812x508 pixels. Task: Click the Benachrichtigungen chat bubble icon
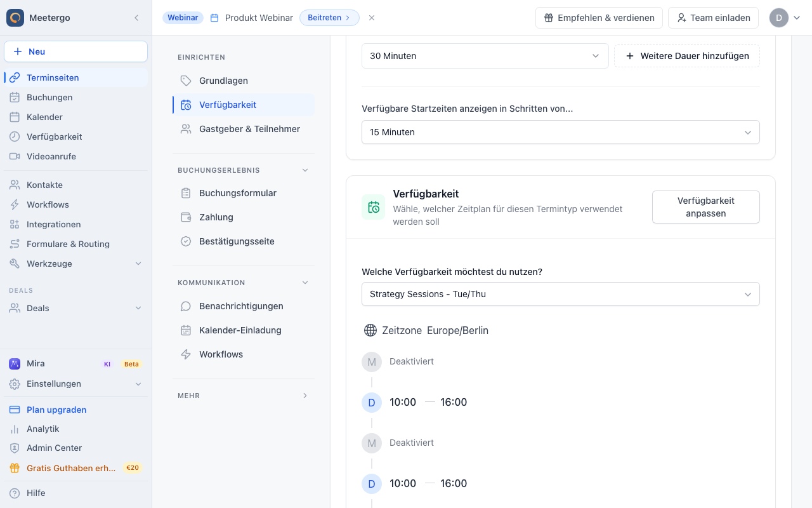[x=186, y=306]
